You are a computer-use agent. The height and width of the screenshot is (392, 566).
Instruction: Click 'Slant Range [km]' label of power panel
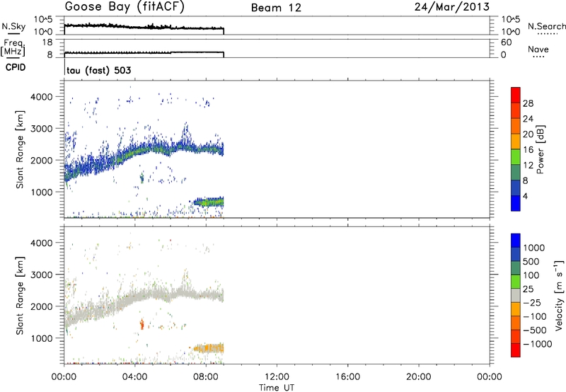pos(20,149)
